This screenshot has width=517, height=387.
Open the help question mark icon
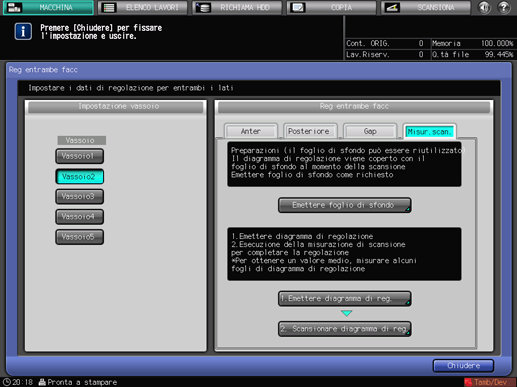click(x=504, y=7)
